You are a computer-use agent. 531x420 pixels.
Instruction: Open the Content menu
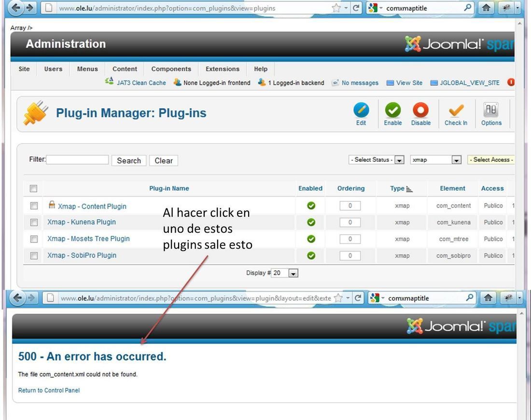125,69
